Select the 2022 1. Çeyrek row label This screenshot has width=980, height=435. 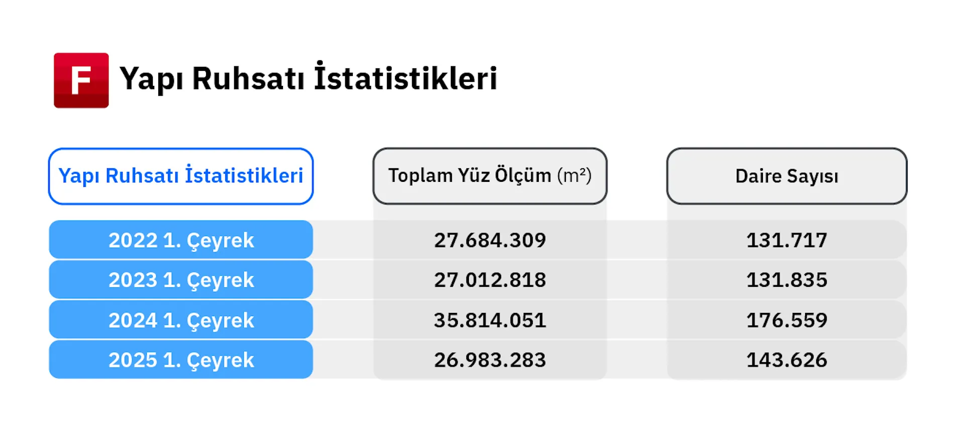coord(181,240)
